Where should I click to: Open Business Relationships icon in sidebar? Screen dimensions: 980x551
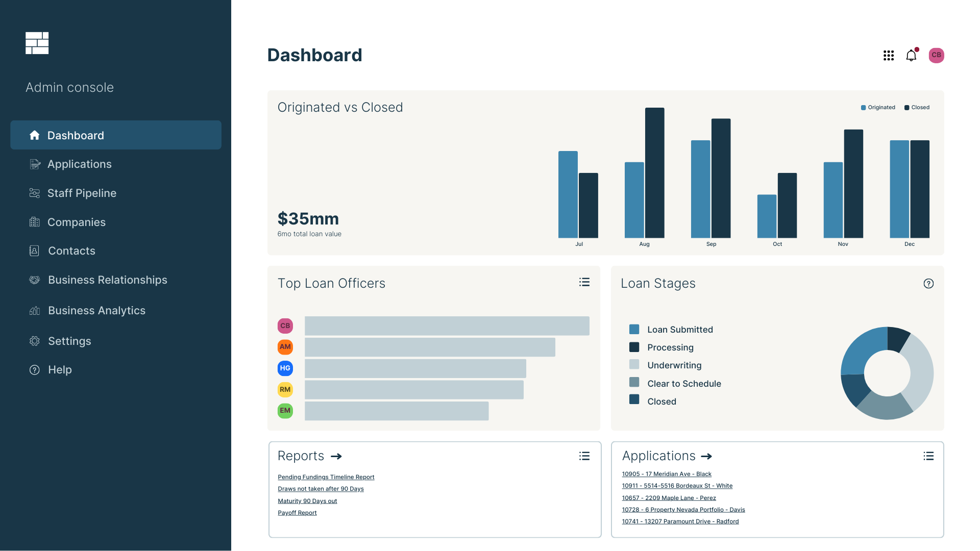34,280
